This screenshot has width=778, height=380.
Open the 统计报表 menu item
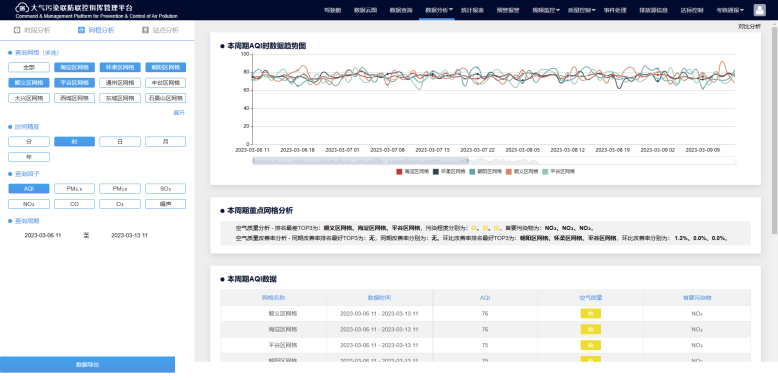pos(472,10)
